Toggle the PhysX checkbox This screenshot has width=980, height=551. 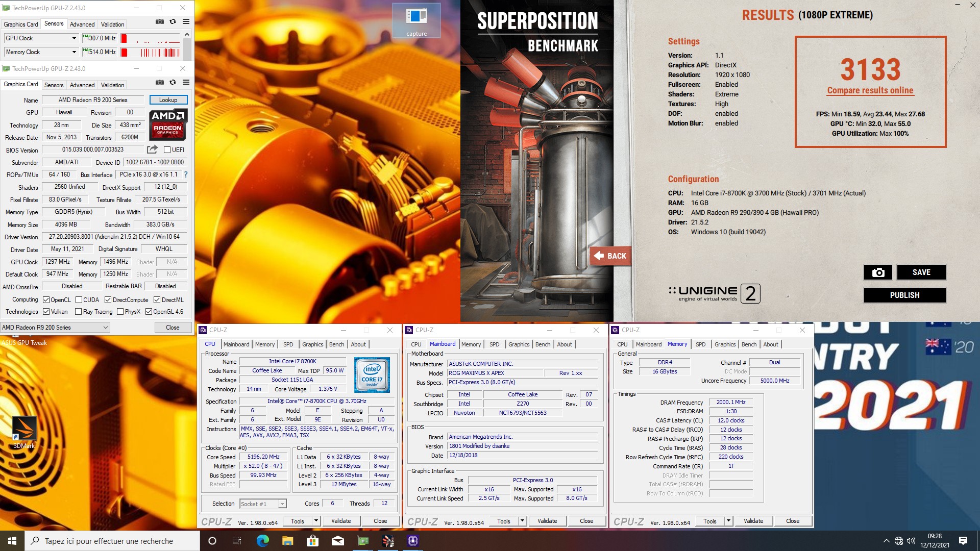tap(120, 312)
